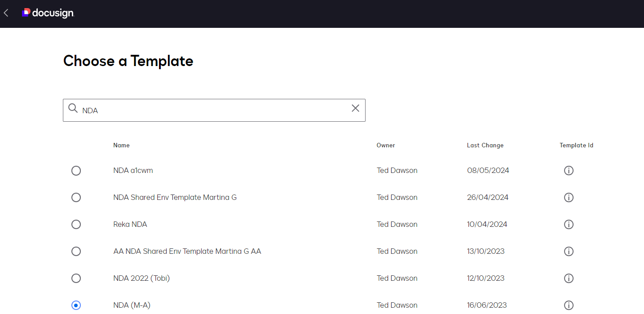Clear the search field with the X icon
This screenshot has height=314, width=644.
tap(355, 108)
